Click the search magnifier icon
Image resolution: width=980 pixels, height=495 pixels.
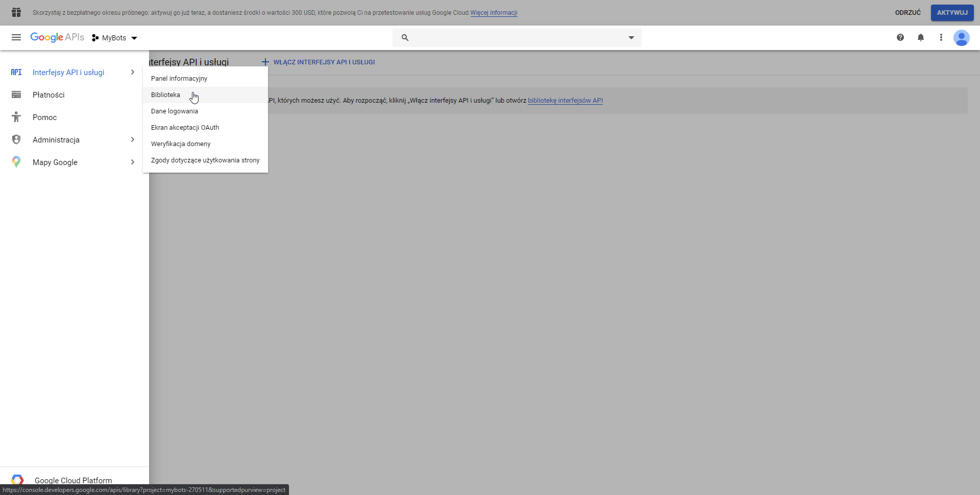click(x=405, y=38)
